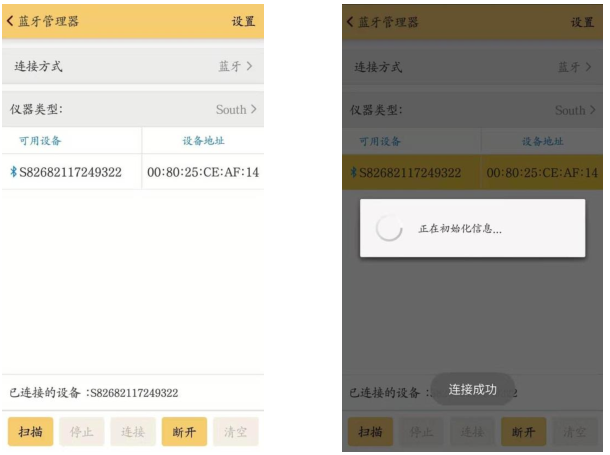The width and height of the screenshot is (610, 455).
Task: Tap the back arrow beside 蓝牙管理器 on the left screen
Action: pos(12,21)
